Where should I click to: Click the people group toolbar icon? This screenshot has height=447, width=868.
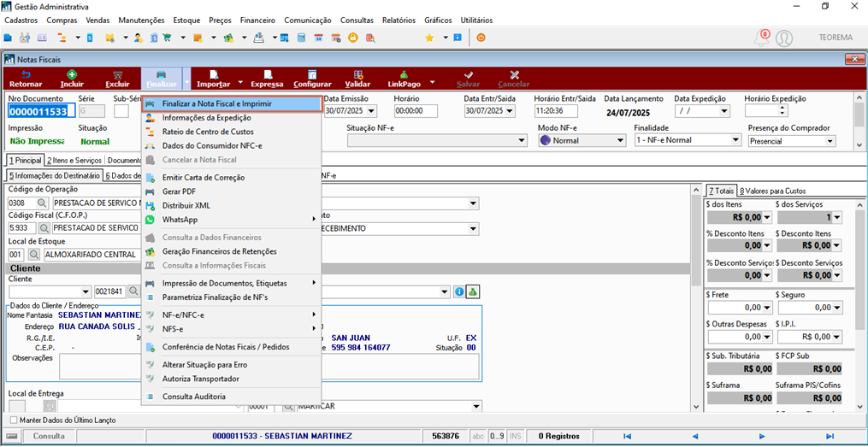24,38
